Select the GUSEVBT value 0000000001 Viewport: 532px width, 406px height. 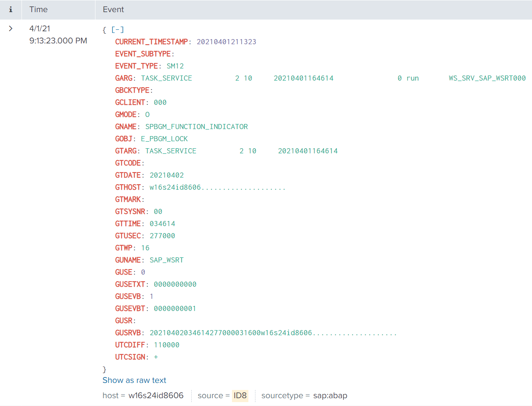point(175,309)
